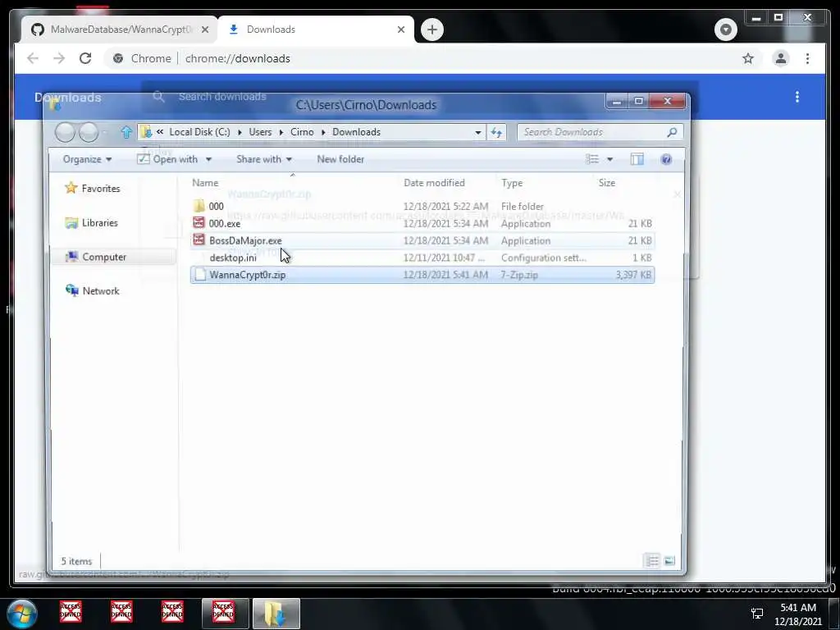Select desktop.ini file
840x630 pixels.
(422, 258)
